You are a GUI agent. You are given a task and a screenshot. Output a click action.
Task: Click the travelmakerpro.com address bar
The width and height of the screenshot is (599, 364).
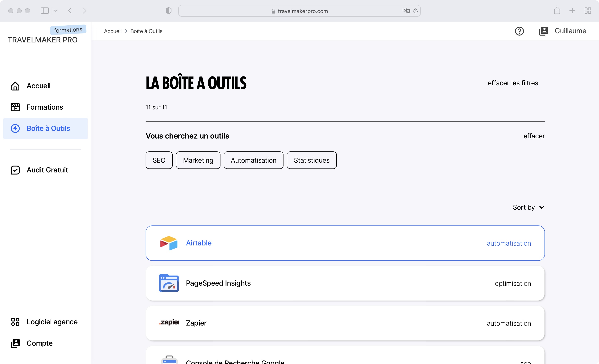[x=299, y=11]
